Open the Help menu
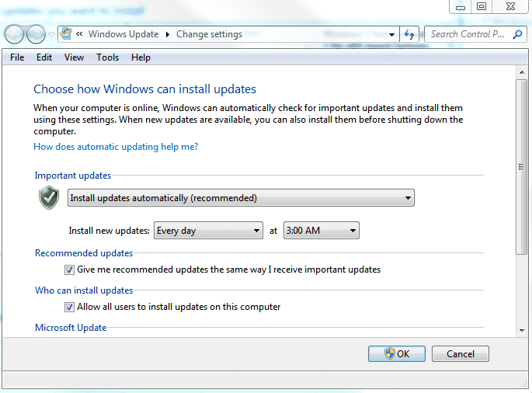 click(x=141, y=57)
